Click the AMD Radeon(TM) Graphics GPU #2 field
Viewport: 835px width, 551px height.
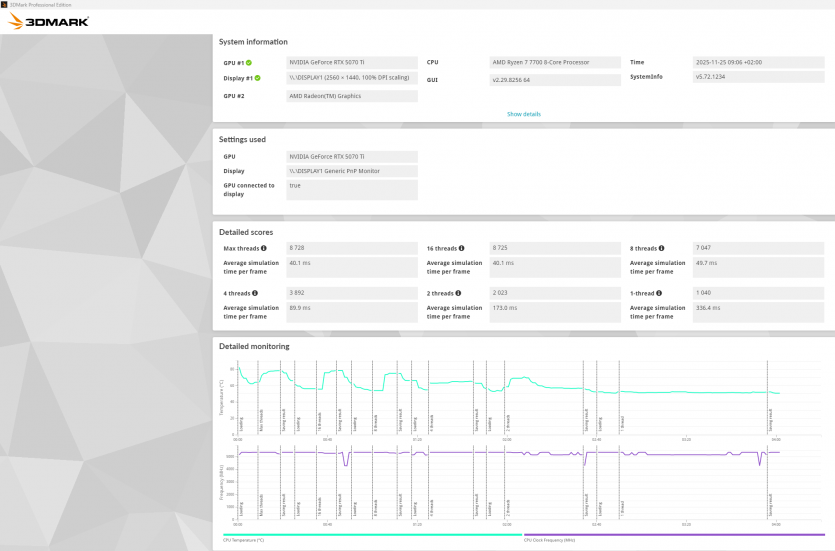pos(351,96)
